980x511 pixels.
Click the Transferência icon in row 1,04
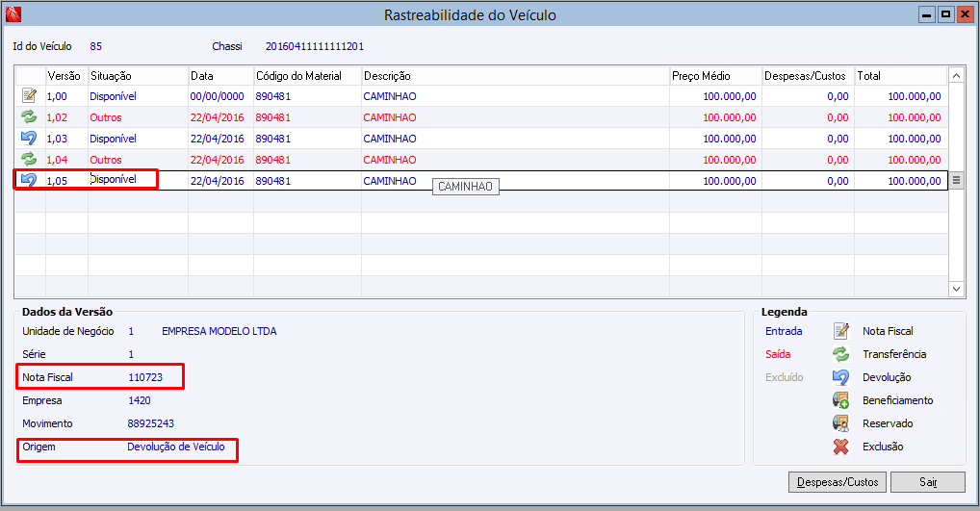point(29,160)
